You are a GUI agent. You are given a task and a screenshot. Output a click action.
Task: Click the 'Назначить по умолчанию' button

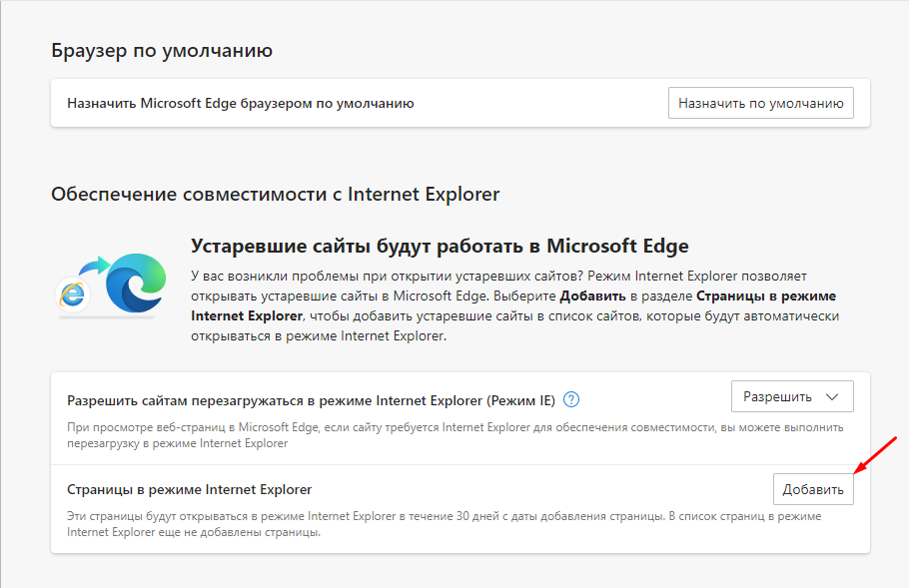coord(760,103)
